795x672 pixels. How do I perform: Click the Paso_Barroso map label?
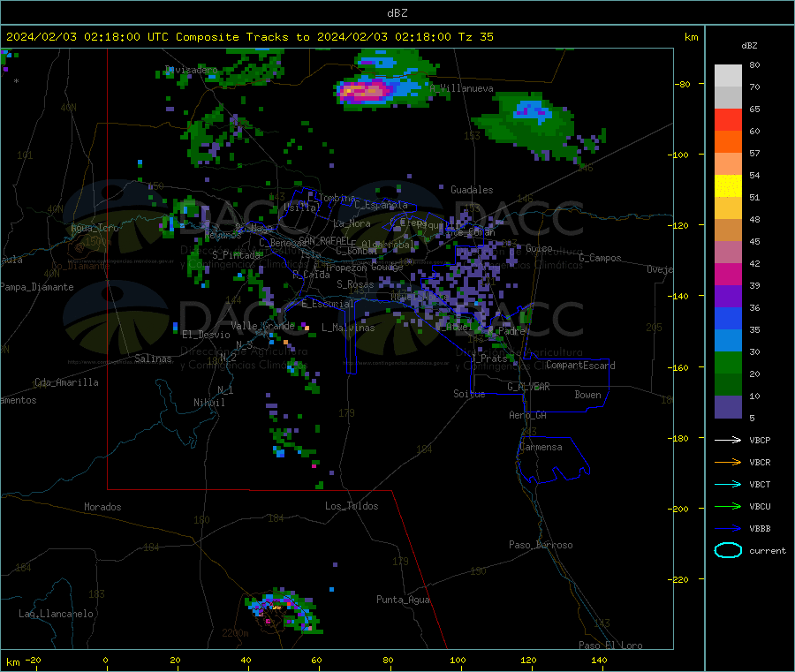(x=541, y=545)
